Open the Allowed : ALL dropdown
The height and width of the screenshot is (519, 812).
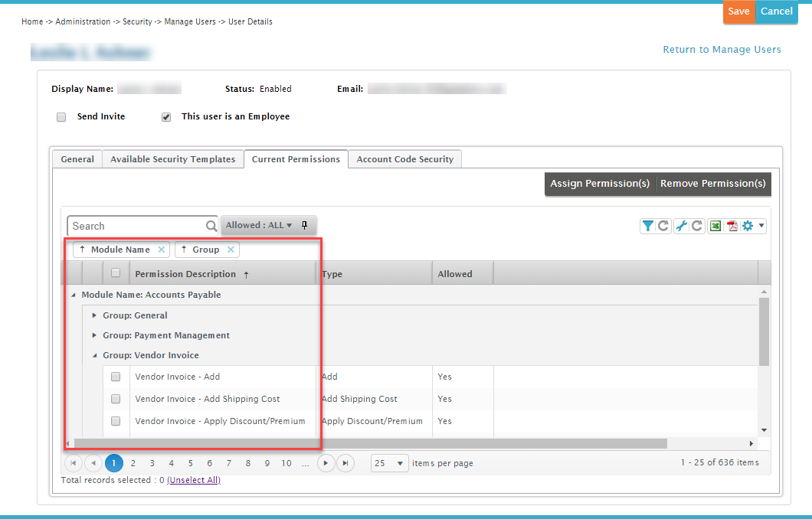(260, 225)
